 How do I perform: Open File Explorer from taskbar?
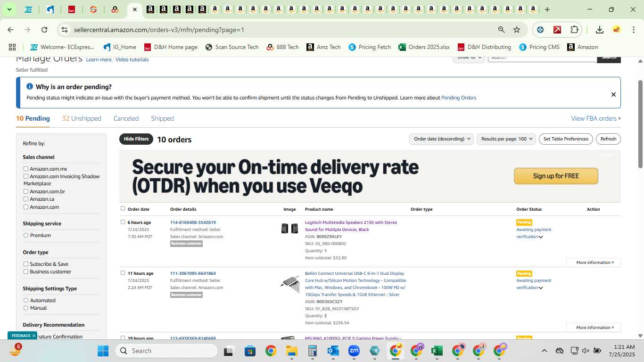(x=291, y=351)
